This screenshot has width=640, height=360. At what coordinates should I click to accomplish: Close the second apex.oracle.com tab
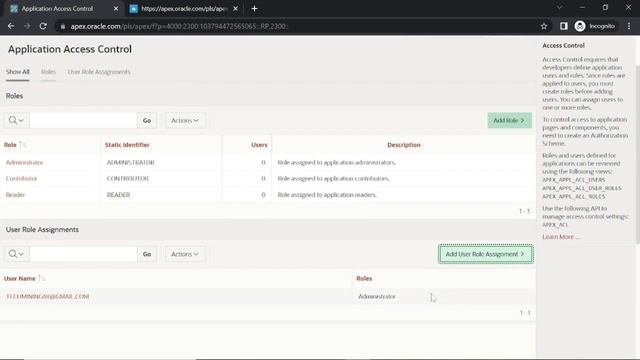point(236,9)
